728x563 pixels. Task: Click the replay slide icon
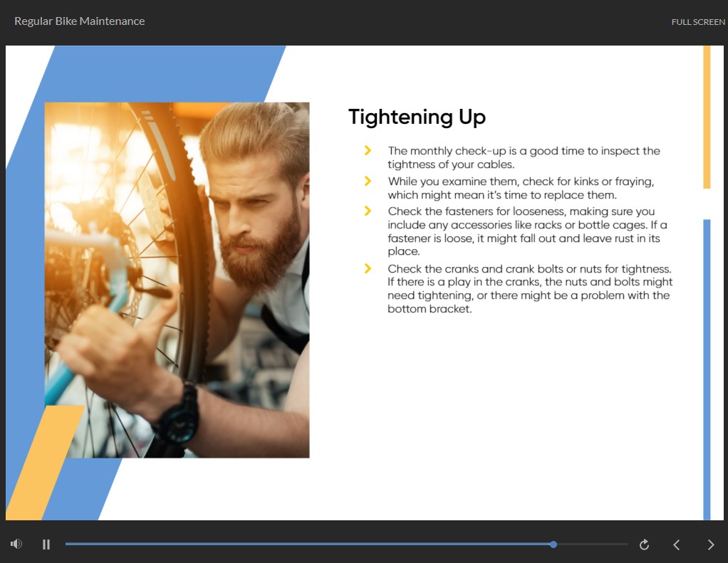[644, 544]
